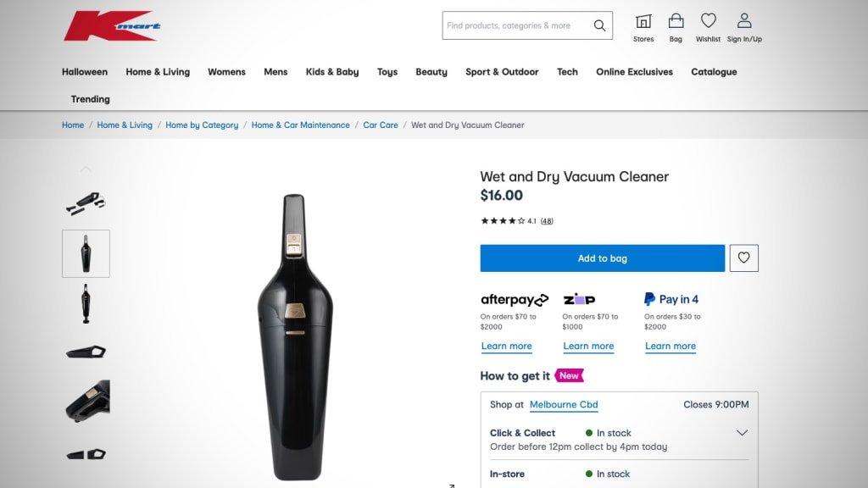This screenshot has height=488, width=868.
Task: Change store from Melbourne Cbd link
Action: (564, 405)
